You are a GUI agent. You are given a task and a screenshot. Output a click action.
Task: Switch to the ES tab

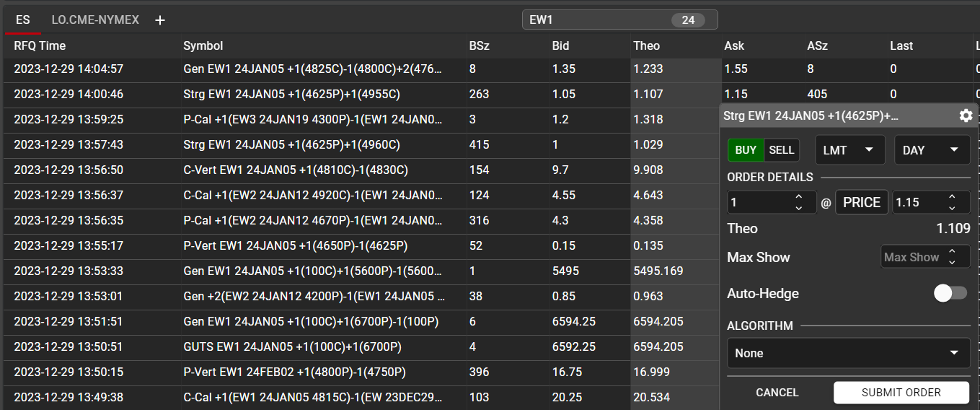(x=23, y=19)
